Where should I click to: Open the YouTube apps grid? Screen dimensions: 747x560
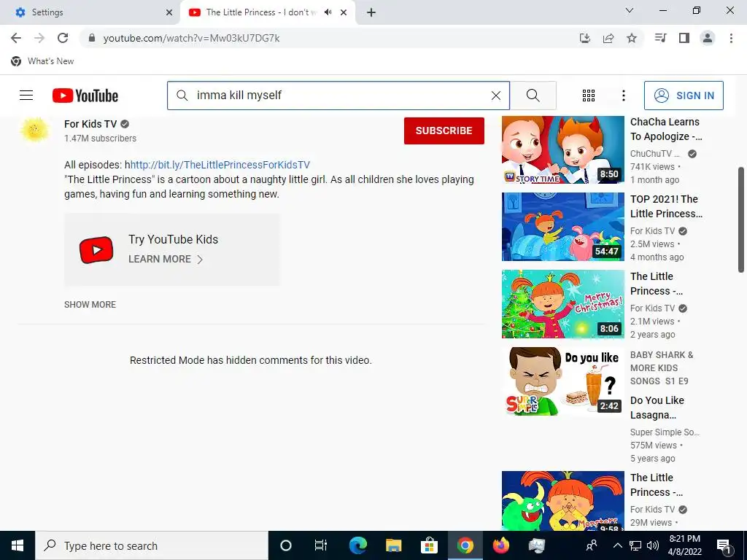click(x=589, y=96)
